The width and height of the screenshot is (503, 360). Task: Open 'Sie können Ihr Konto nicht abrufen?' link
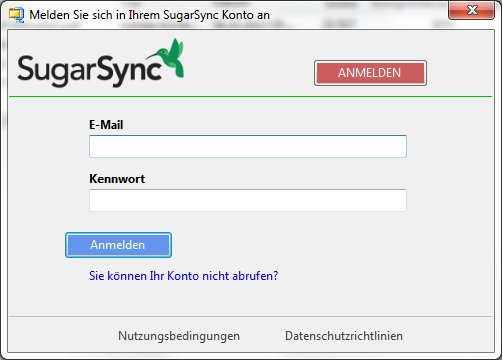click(183, 276)
